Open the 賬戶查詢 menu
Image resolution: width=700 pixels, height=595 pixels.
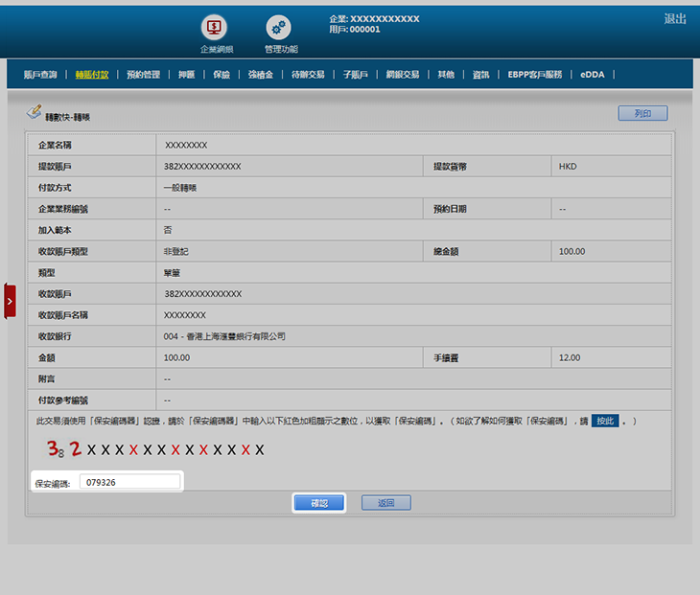point(40,74)
